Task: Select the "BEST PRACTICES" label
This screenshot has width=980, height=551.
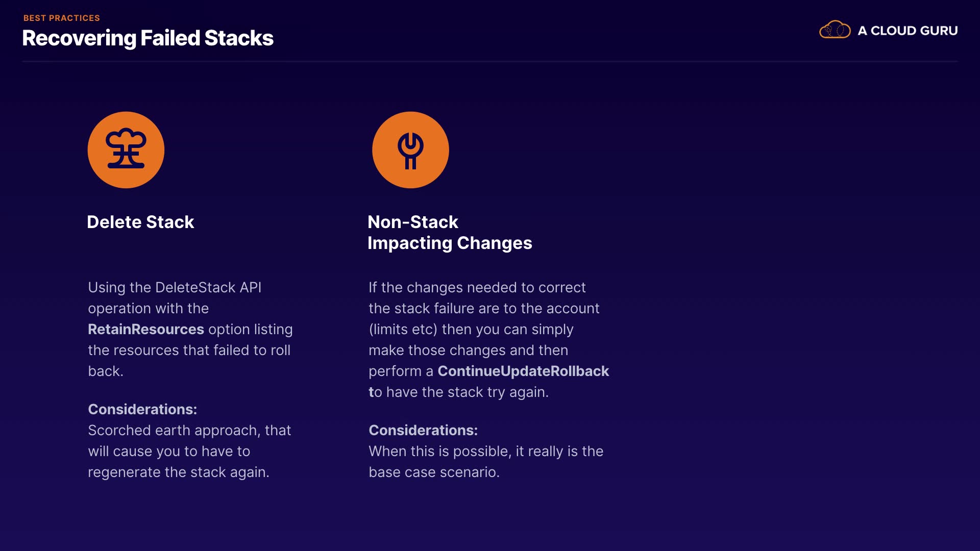Action: 62,18
